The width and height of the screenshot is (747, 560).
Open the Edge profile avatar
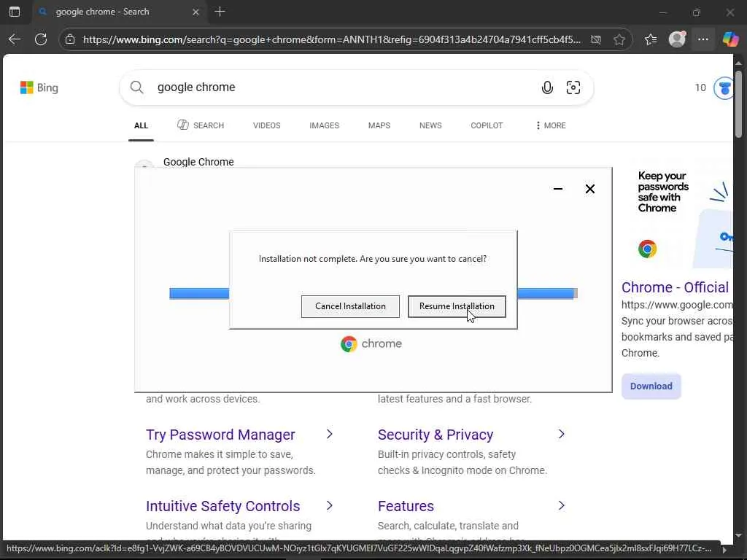[677, 39]
